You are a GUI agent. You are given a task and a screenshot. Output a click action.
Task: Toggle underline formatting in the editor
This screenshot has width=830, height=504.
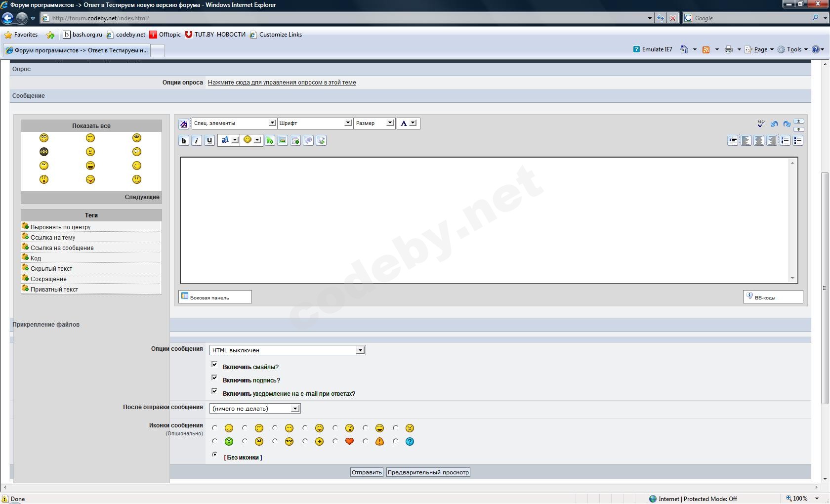pos(209,141)
